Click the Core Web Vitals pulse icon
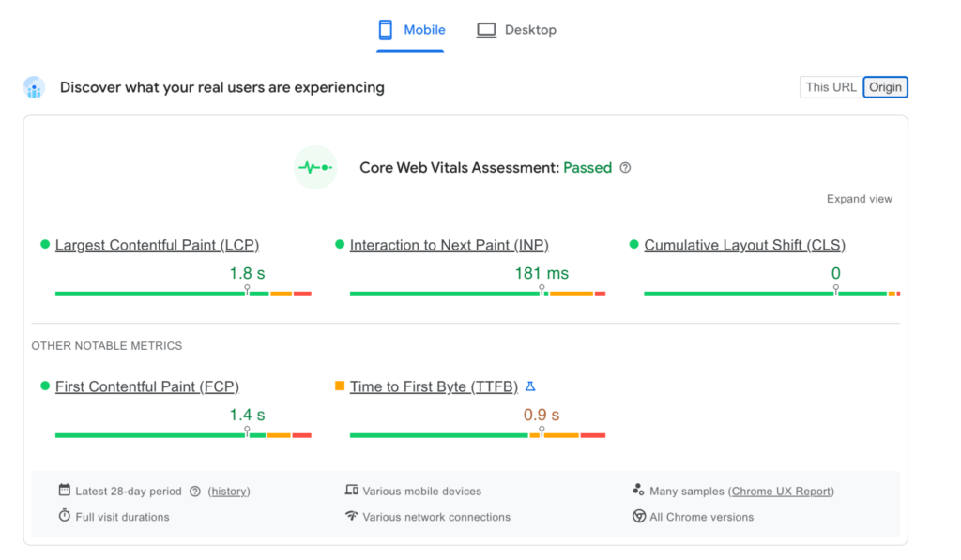This screenshot has width=961, height=560. (315, 167)
